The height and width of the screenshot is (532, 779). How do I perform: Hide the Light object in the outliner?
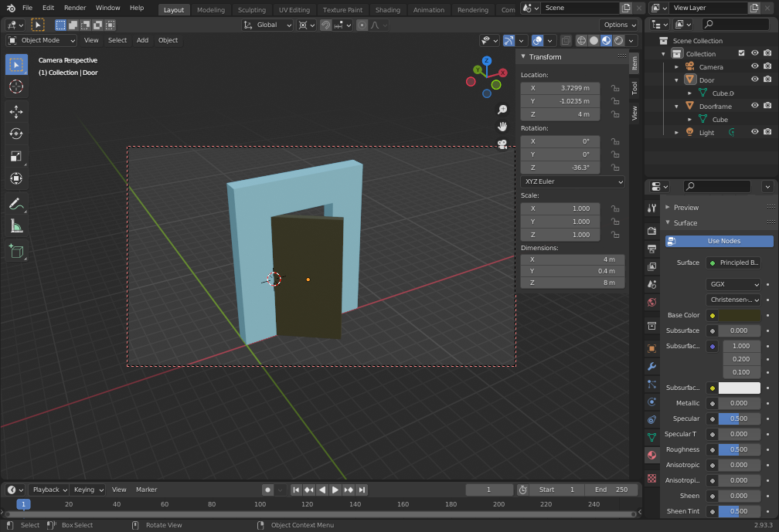click(754, 132)
